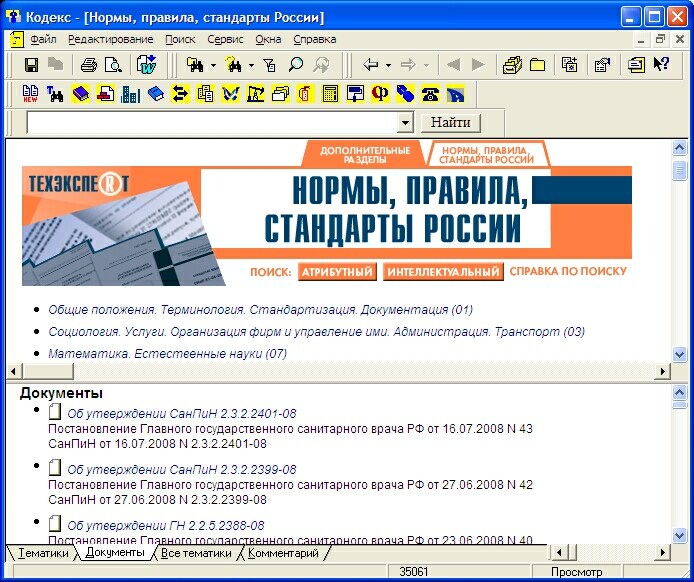This screenshot has height=582, width=694.
Task: Click the ИНТЕЛЛЕКТУАЛЬНЫЙ search button
Action: pos(443,271)
